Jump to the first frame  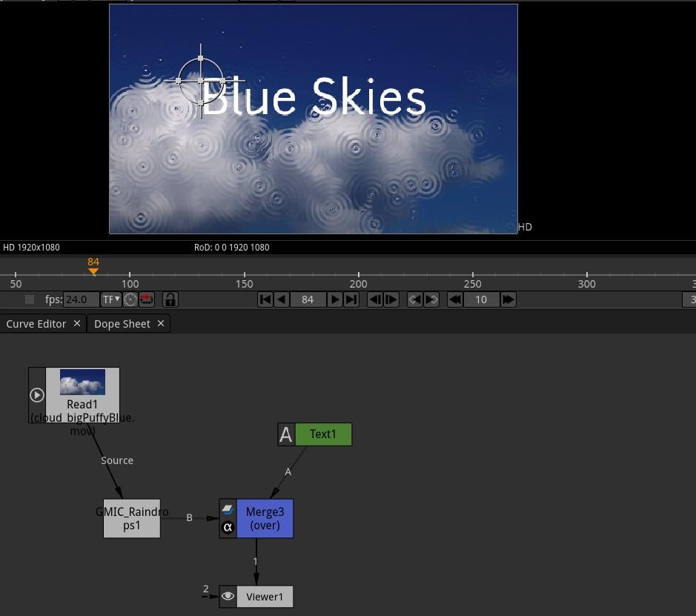point(265,299)
